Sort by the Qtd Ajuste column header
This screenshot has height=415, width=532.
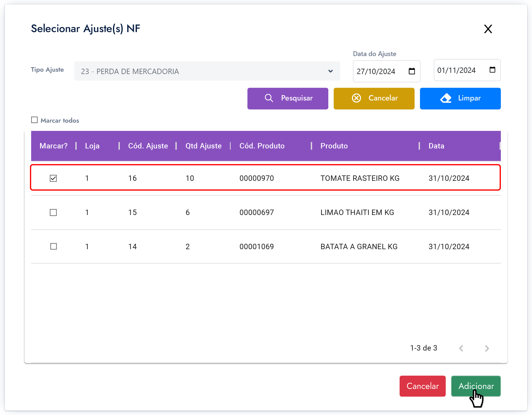(x=203, y=146)
